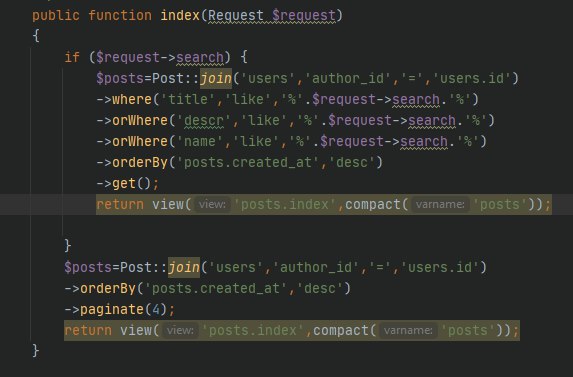Click the 'descr' string in orWhere

tap(204, 121)
